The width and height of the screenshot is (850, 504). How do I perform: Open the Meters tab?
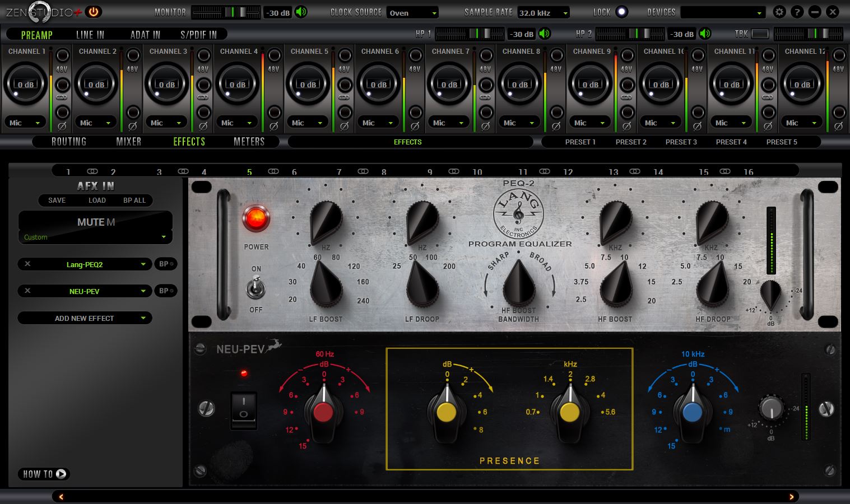click(249, 142)
